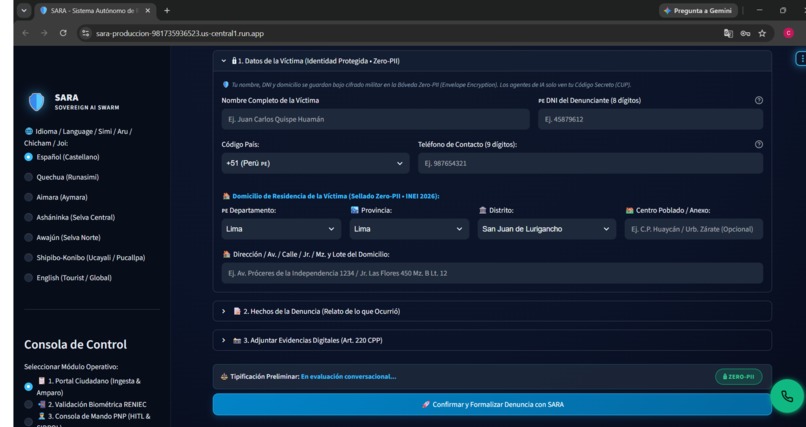
Task: Expand section 3. Adjuntar Evidencias Digitales
Action: pos(492,340)
